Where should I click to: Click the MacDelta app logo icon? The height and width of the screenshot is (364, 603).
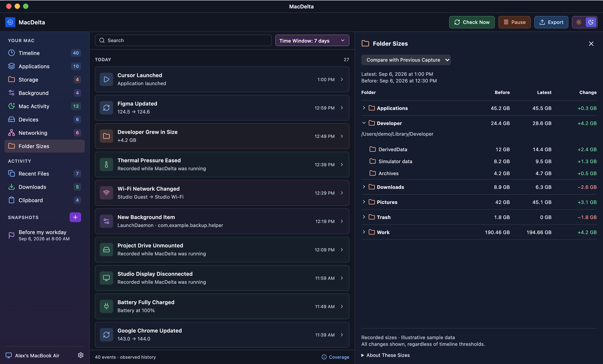10,22
